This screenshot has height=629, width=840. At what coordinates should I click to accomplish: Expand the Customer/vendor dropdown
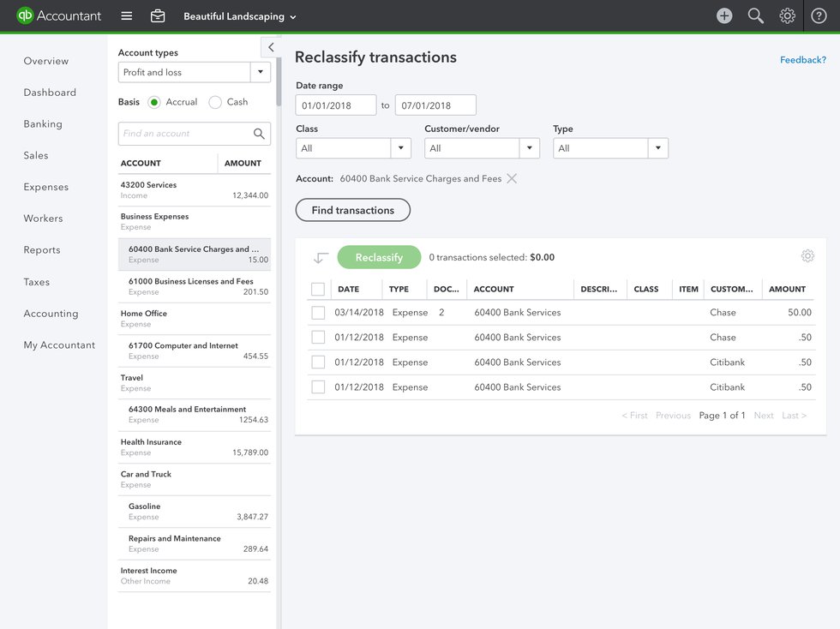pyautogui.click(x=482, y=148)
